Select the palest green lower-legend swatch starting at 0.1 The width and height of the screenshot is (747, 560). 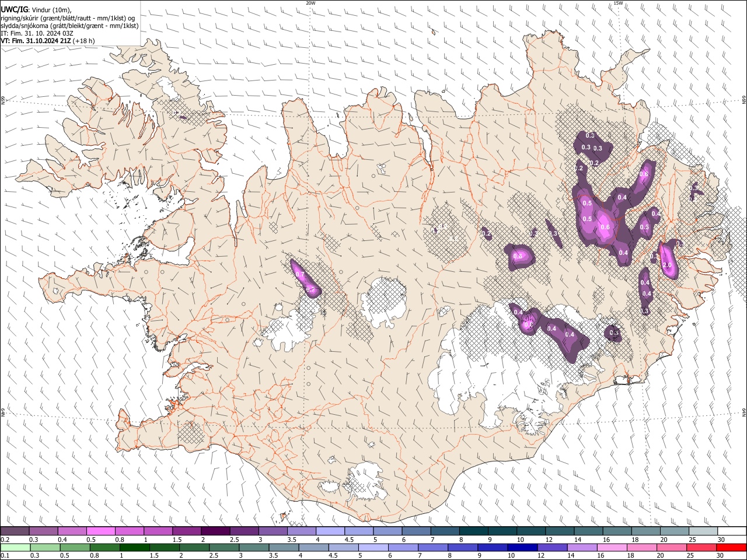tap(15, 547)
